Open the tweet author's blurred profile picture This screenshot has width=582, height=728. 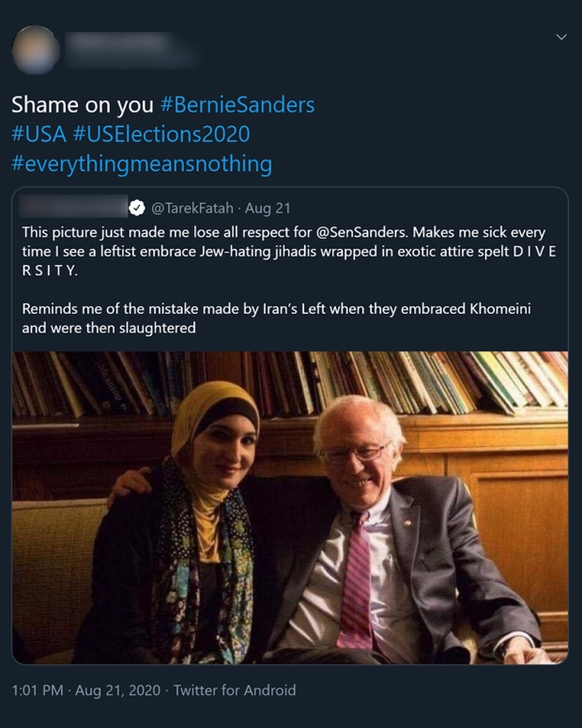(36, 50)
